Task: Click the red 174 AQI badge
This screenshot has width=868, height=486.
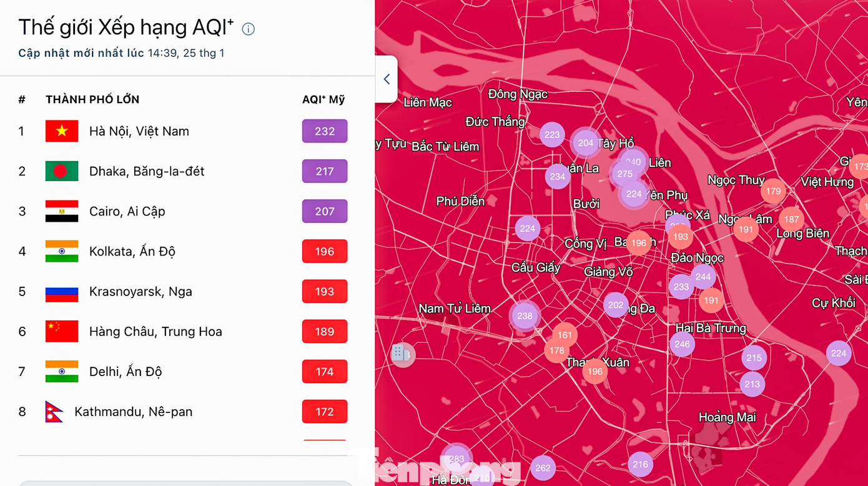Action: [324, 372]
